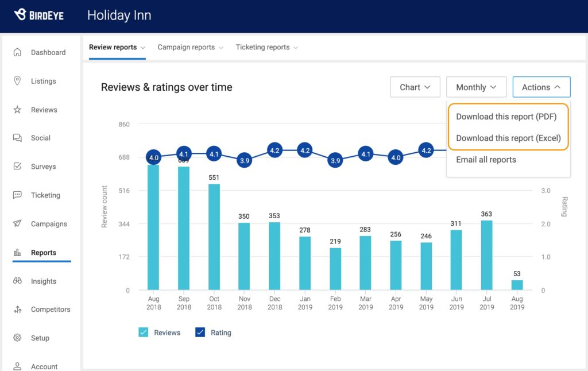Image resolution: width=588 pixels, height=371 pixels.
Task: Open Dashboard home icon in sidebar
Action: 17,52
